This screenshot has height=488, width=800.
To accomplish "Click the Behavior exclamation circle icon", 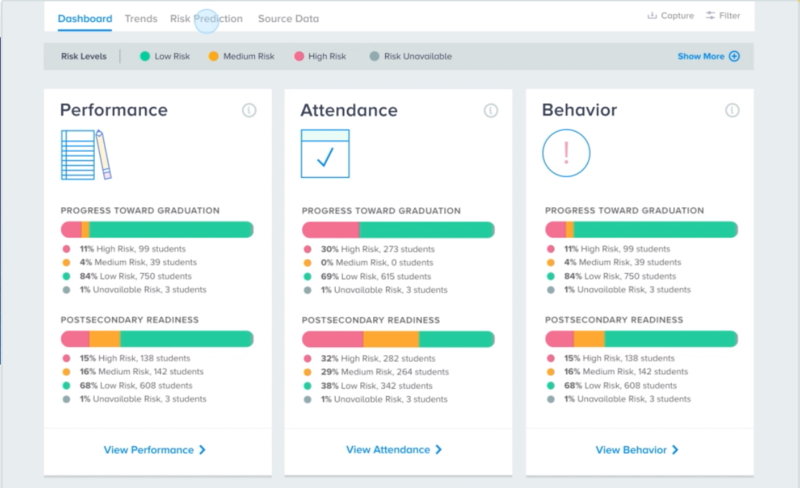I will 566,153.
